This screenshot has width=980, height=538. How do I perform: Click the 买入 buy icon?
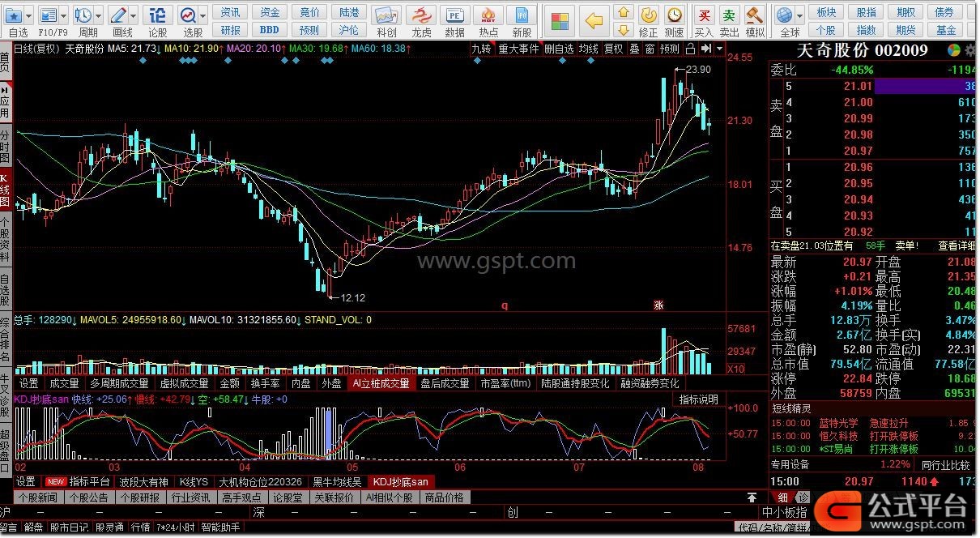705,15
